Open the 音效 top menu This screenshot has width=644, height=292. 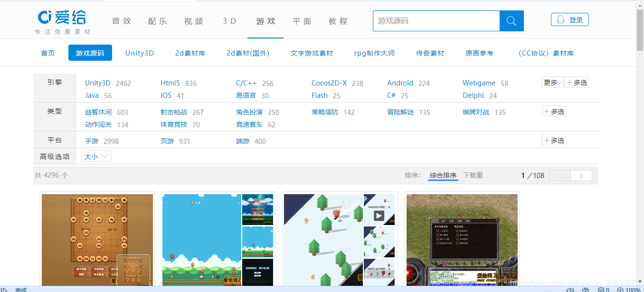tap(122, 21)
